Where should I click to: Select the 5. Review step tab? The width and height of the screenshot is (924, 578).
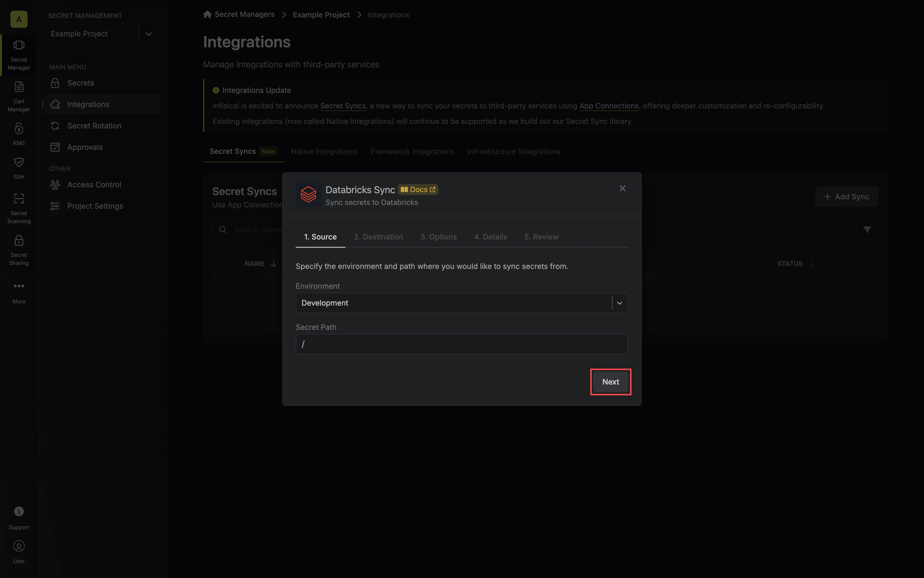(541, 237)
